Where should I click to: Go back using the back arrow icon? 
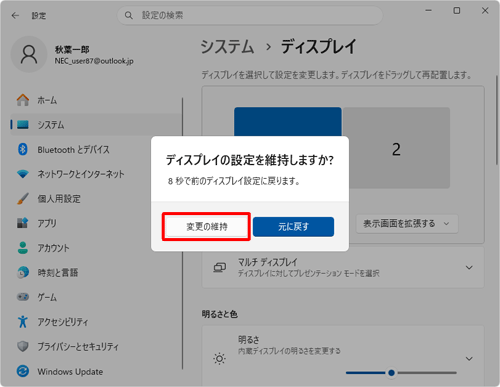[15, 15]
